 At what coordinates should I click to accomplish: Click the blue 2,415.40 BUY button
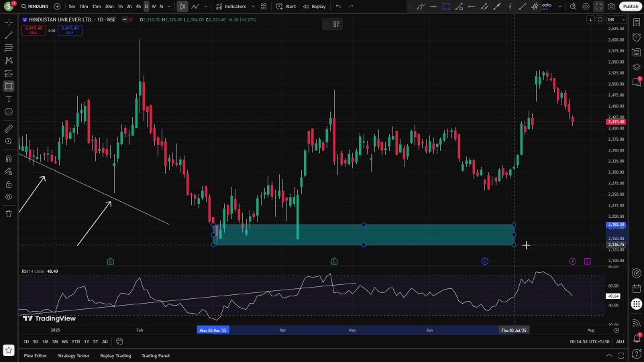[x=70, y=30]
